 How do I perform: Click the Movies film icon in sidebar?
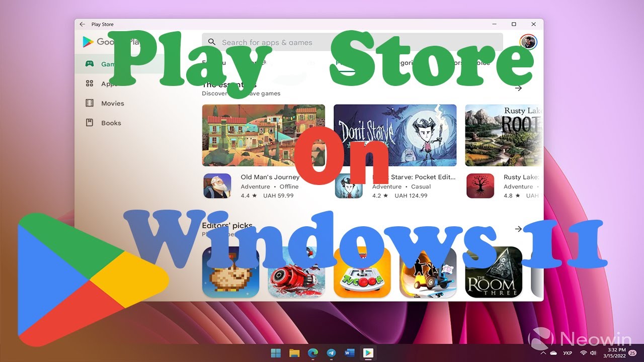tap(90, 103)
